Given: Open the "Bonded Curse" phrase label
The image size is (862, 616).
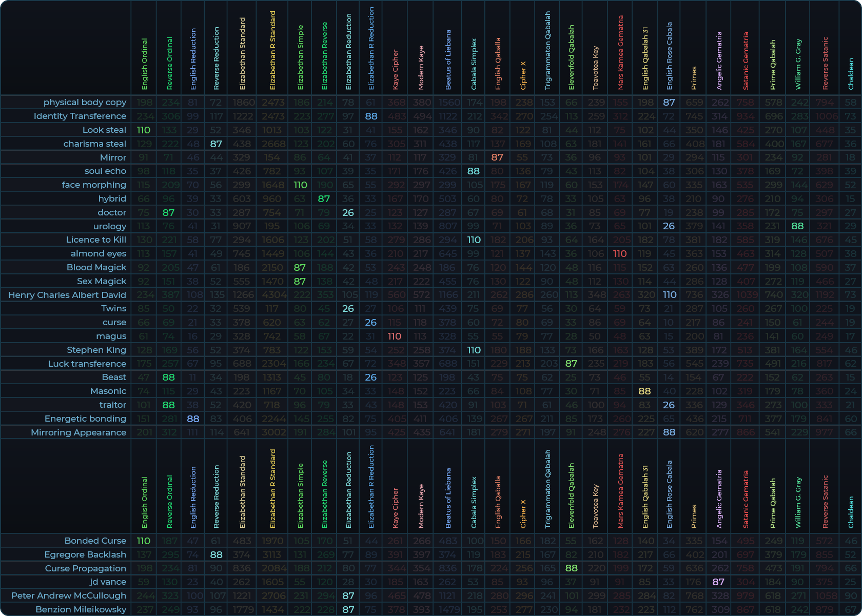Looking at the screenshot, I should click(95, 541).
